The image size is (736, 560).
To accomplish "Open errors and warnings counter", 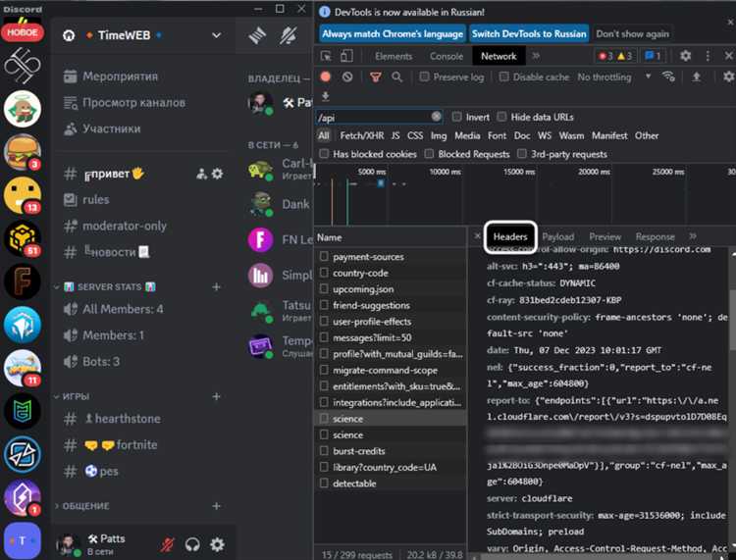I will pos(617,56).
